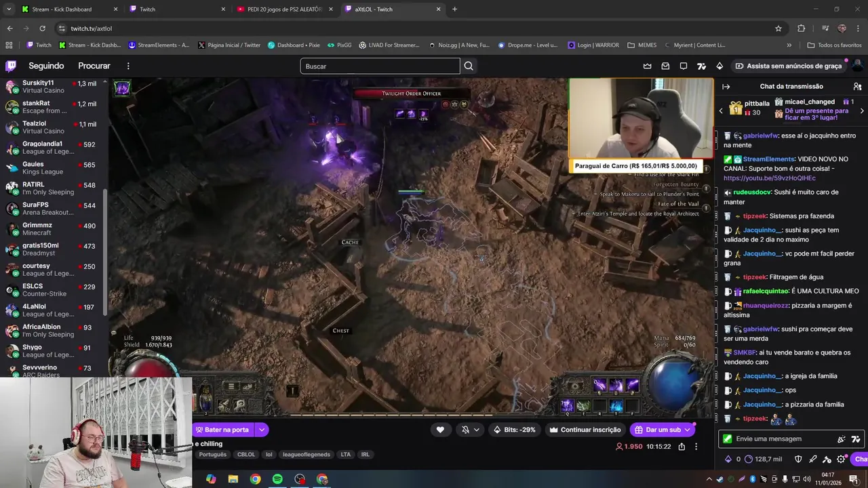Click the Buscar search field

[380, 66]
